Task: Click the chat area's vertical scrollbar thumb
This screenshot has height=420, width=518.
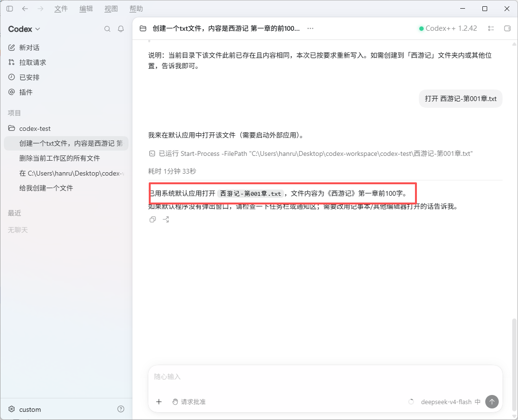Action: pyautogui.click(x=514, y=365)
